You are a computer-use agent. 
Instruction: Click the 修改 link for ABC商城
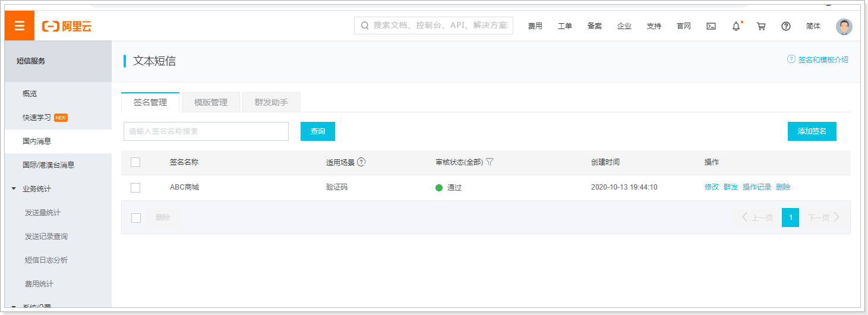[712, 187]
